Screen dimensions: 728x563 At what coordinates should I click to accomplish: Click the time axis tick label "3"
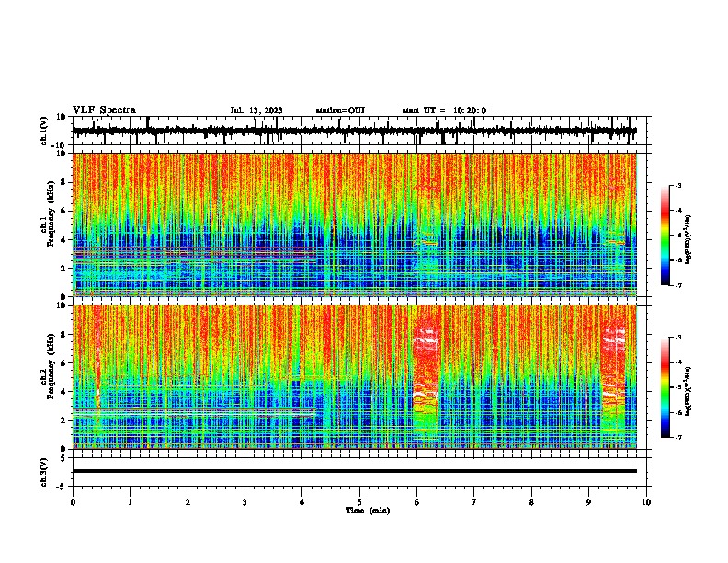pyautogui.click(x=245, y=502)
